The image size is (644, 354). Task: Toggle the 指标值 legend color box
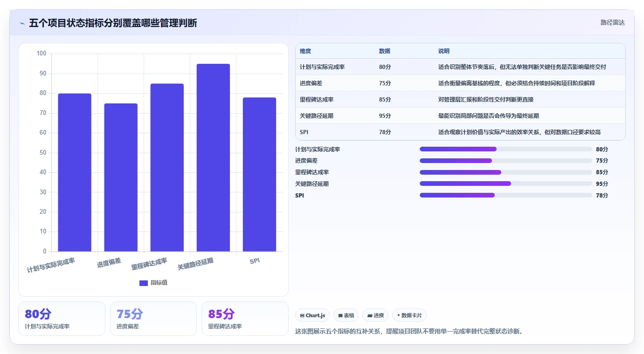pos(144,283)
